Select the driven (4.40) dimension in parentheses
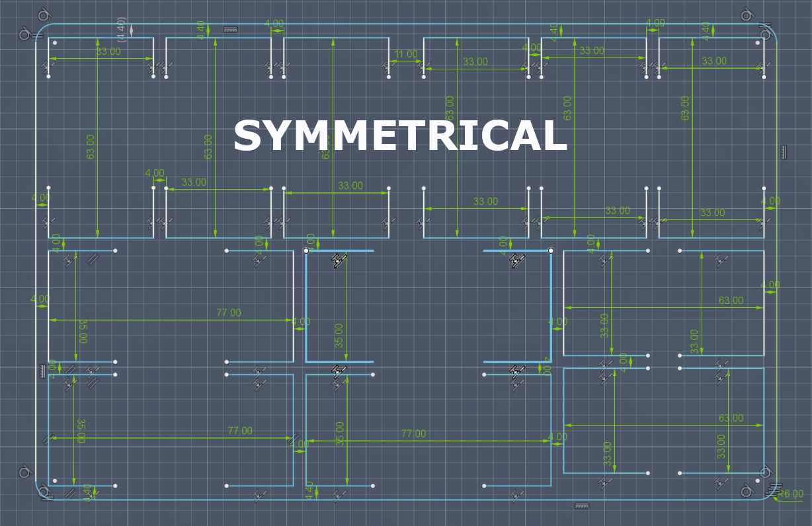The height and width of the screenshot is (526, 812). [121, 30]
